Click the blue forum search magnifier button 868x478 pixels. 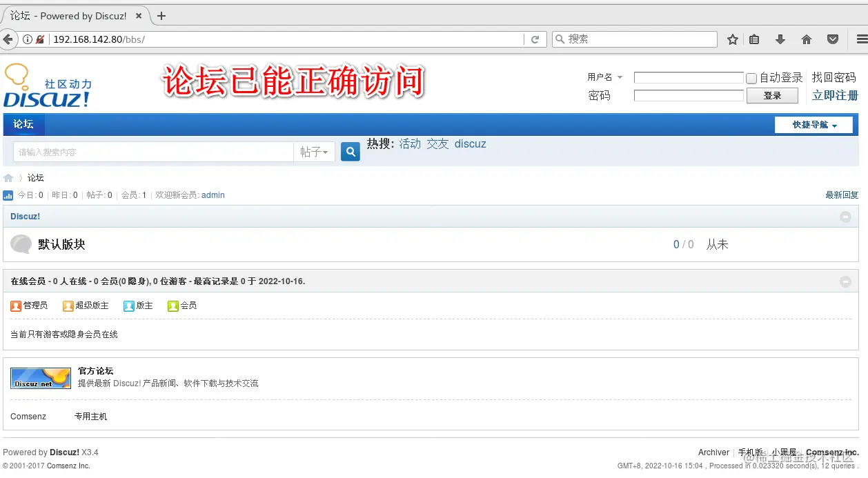[x=351, y=152]
